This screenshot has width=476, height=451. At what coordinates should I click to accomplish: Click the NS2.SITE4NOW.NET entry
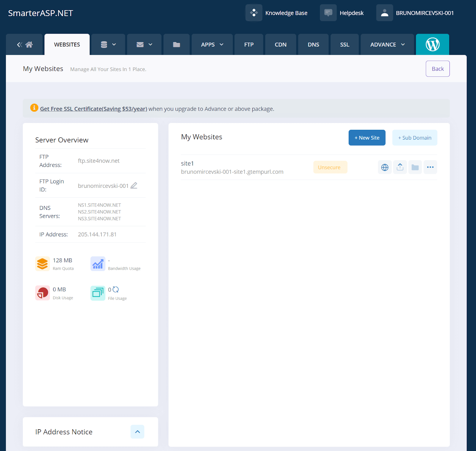pos(99,212)
